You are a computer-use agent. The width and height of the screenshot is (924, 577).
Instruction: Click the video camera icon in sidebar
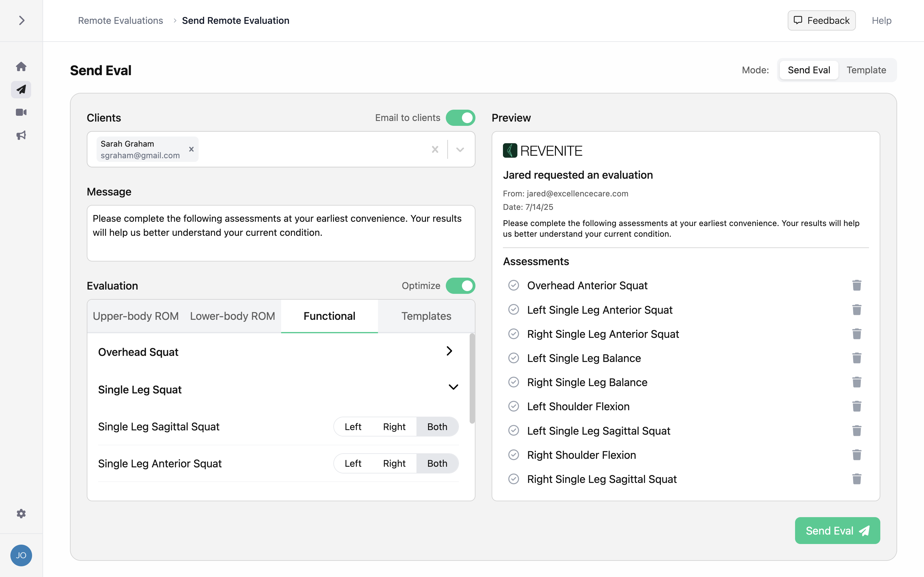21,112
